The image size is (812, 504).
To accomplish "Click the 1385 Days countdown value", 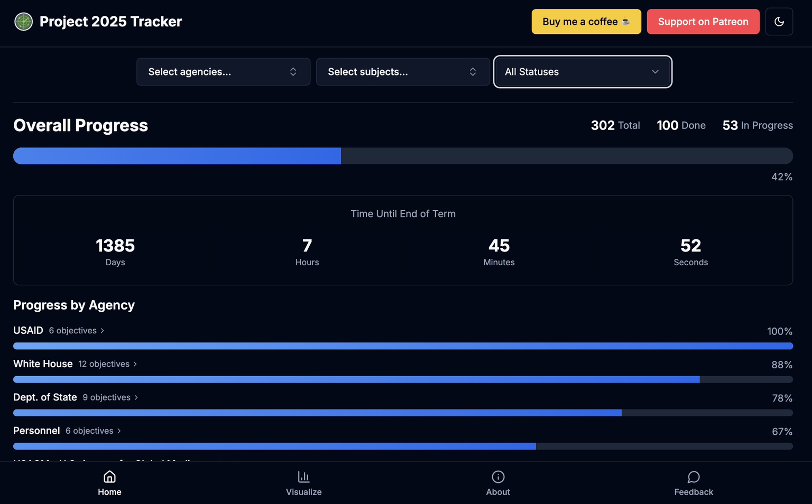I will [x=115, y=246].
